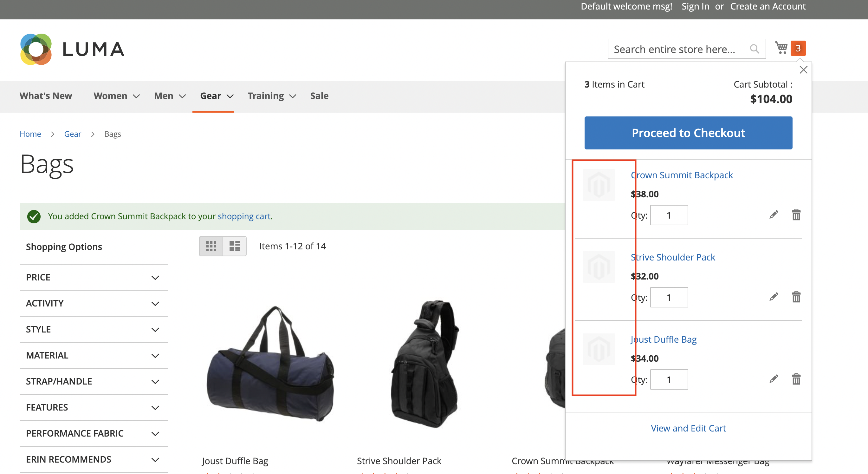868x474 pixels.
Task: Edit Crown Summit Backpack with pencil icon
Action: 774,215
